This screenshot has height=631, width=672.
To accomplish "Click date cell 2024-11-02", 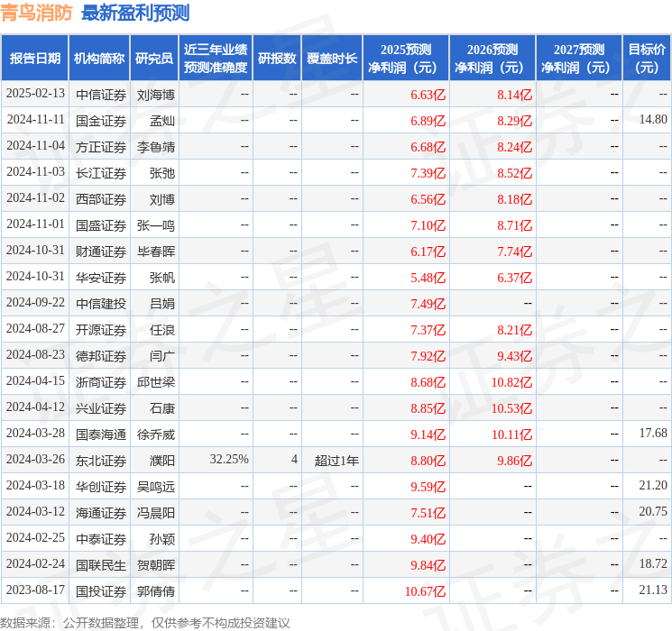I will coord(35,198).
